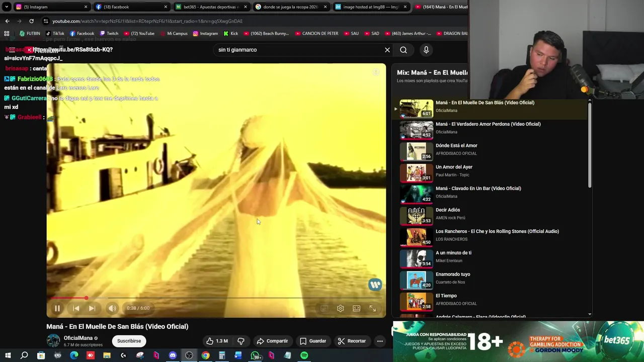This screenshot has width=644, height=362.
Task: Switch to the Instagram browser tab
Action: click(x=50, y=7)
